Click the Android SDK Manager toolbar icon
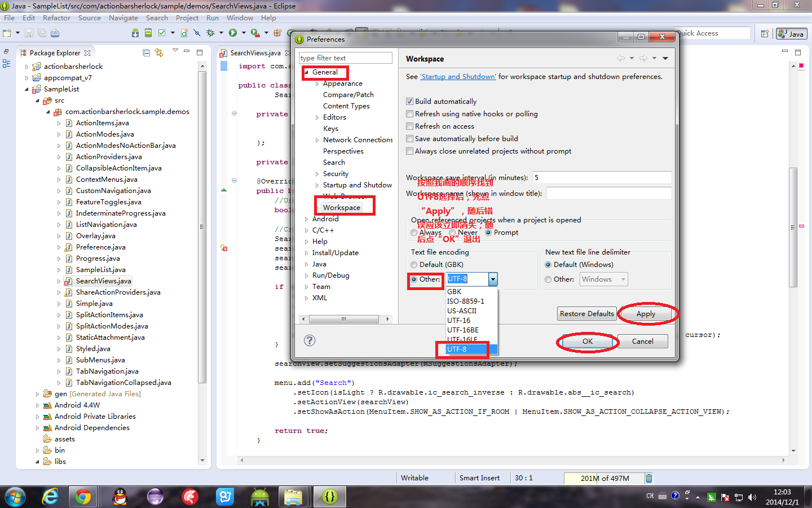 [x=135, y=33]
